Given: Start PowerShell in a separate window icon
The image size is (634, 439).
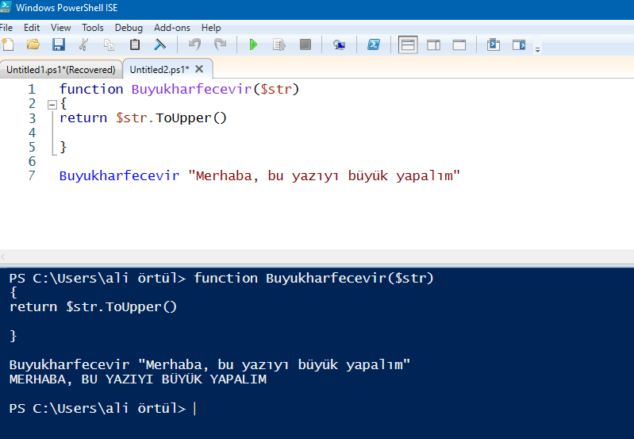Looking at the screenshot, I should [x=373, y=45].
